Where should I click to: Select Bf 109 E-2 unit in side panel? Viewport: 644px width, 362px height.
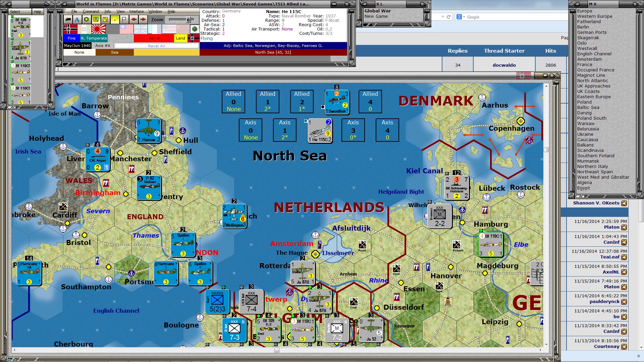[20, 27]
